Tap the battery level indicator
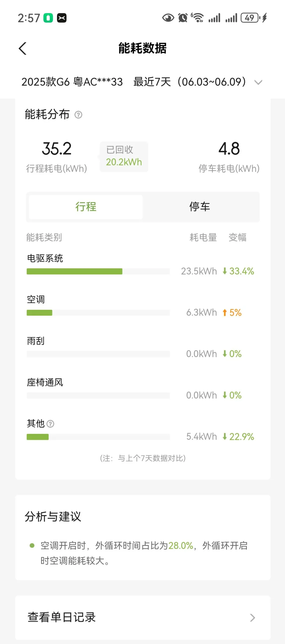Screen dimensions: 285x644 (250, 18)
